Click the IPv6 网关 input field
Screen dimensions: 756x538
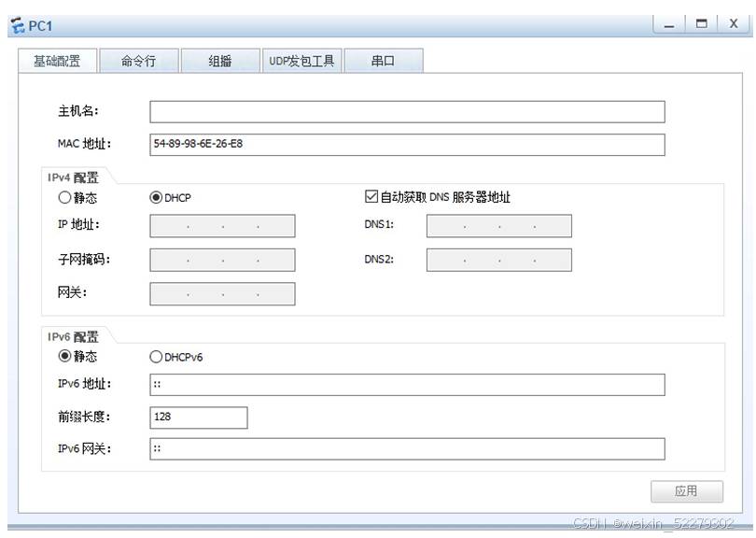[408, 448]
